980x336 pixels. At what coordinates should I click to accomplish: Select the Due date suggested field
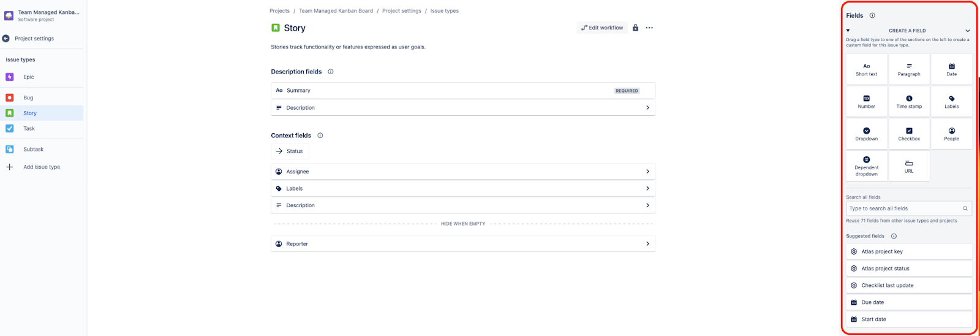click(x=909, y=302)
